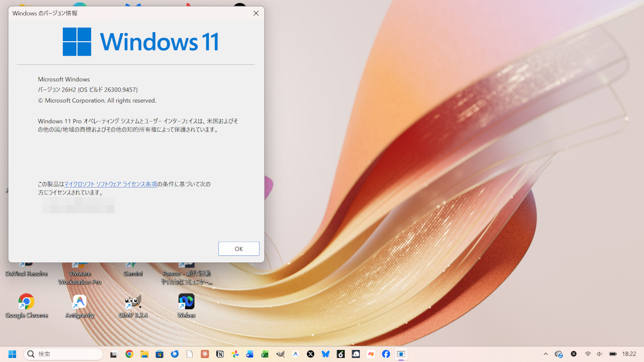Open the X app in taskbar
Screen dimensions: 644x362
pos(310,354)
